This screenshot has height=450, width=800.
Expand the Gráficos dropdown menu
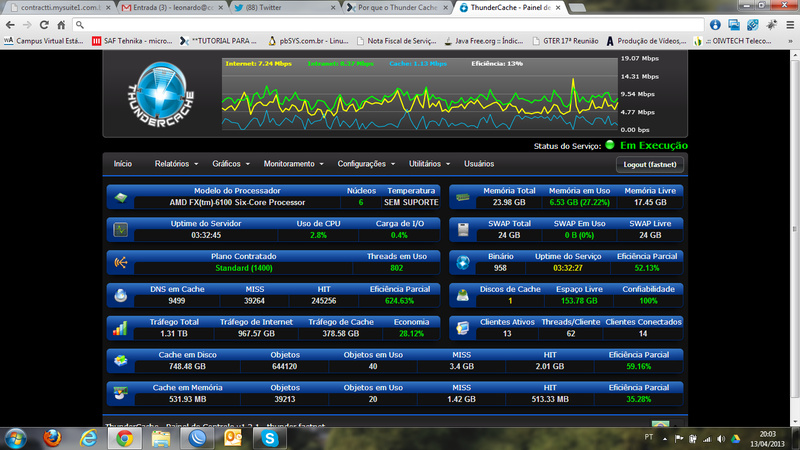pyautogui.click(x=231, y=164)
